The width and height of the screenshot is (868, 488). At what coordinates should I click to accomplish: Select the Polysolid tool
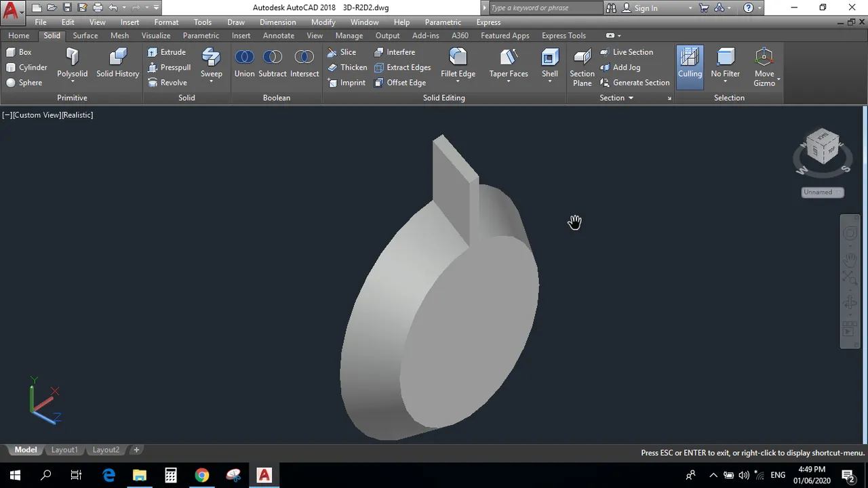[x=72, y=64]
